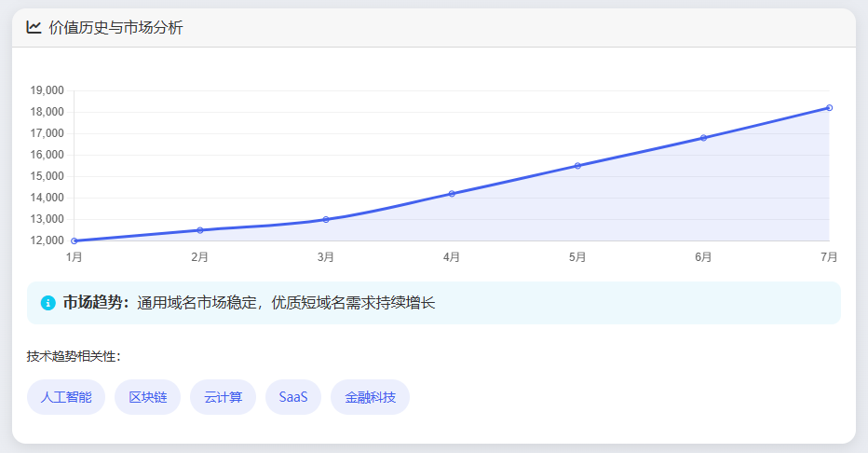This screenshot has width=868, height=453.
Task: Click the 3月 x-axis label
Action: pos(326,257)
